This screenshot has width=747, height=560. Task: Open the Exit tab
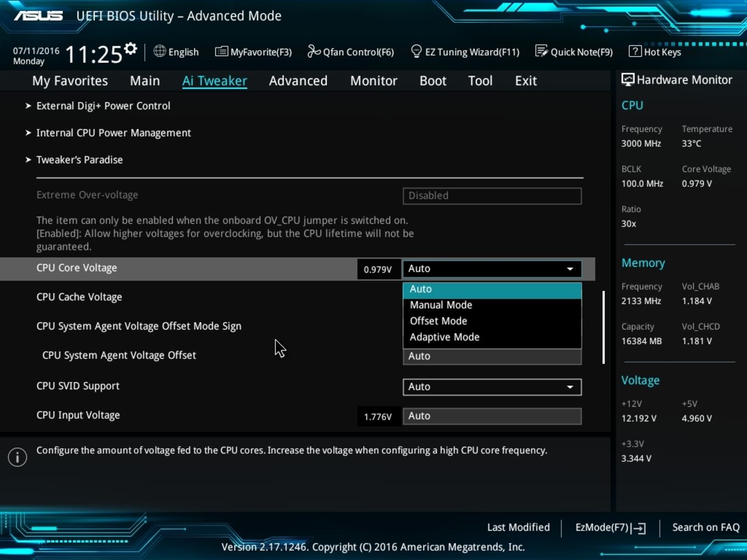(x=526, y=81)
